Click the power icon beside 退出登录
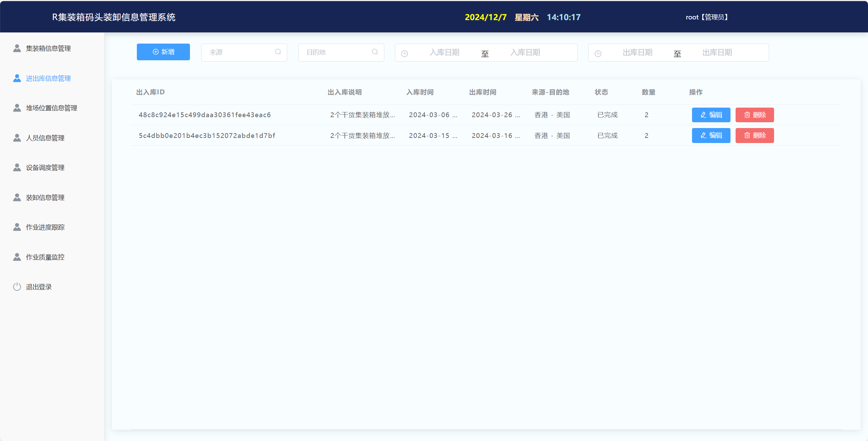The height and width of the screenshot is (441, 868). tap(17, 287)
